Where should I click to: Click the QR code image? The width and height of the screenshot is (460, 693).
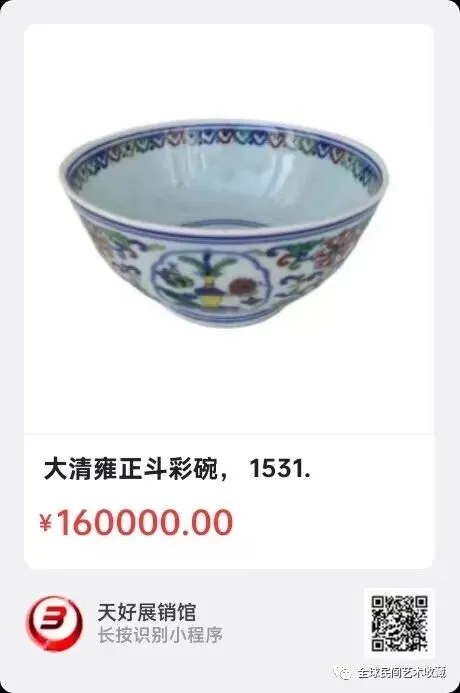(399, 624)
